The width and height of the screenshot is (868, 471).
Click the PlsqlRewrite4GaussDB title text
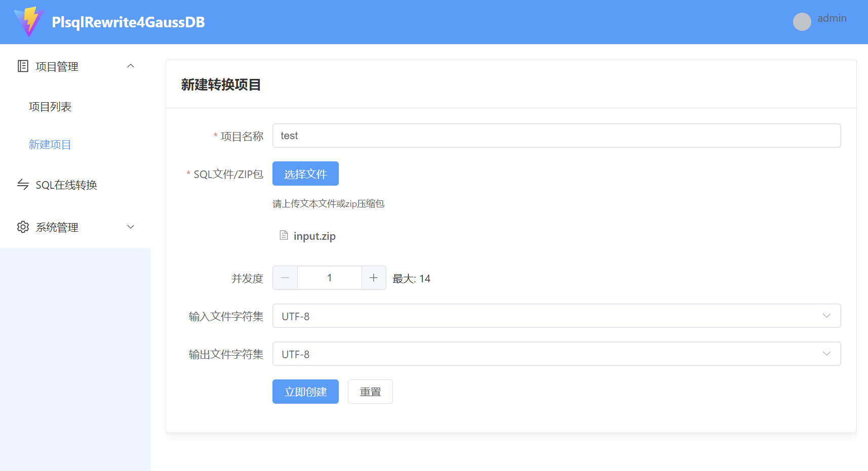(128, 22)
